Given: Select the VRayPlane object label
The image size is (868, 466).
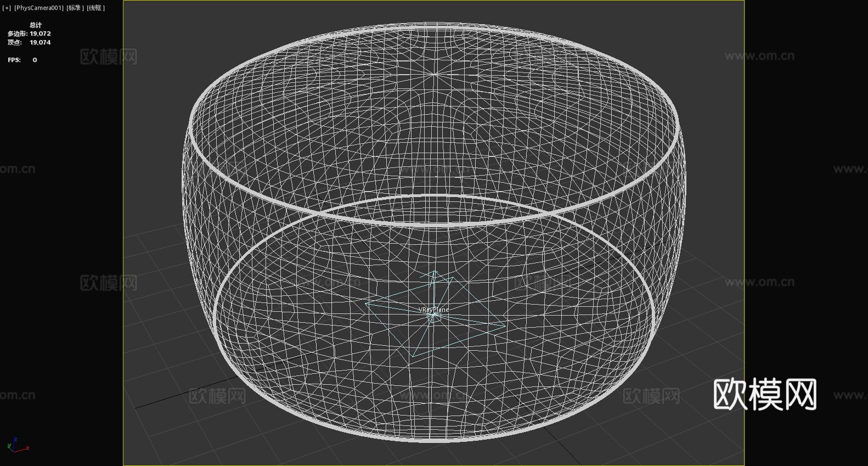Looking at the screenshot, I should coord(433,310).
